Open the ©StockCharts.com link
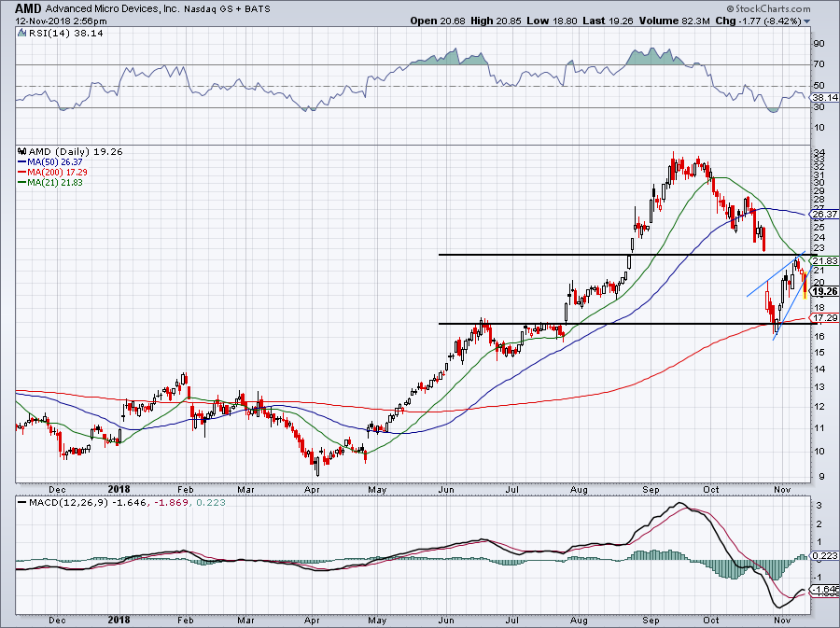 (769, 8)
